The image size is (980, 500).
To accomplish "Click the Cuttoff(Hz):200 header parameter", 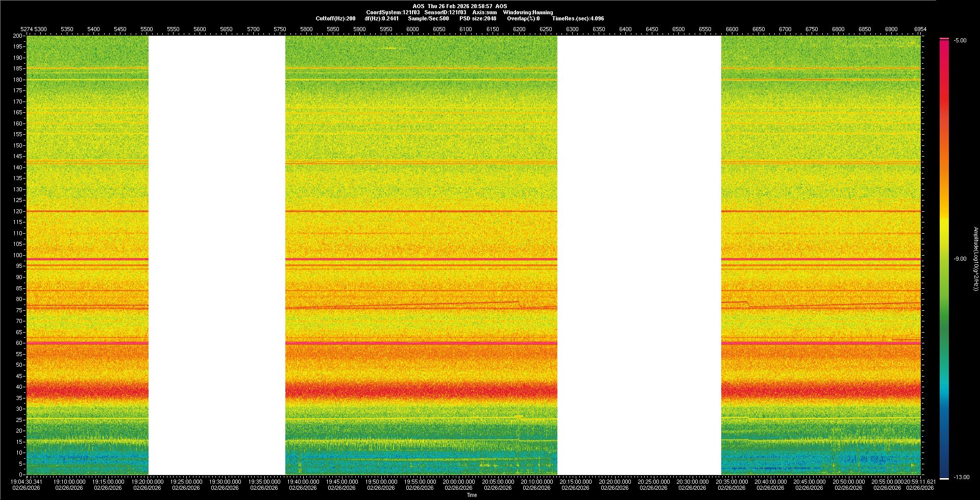I will click(335, 18).
